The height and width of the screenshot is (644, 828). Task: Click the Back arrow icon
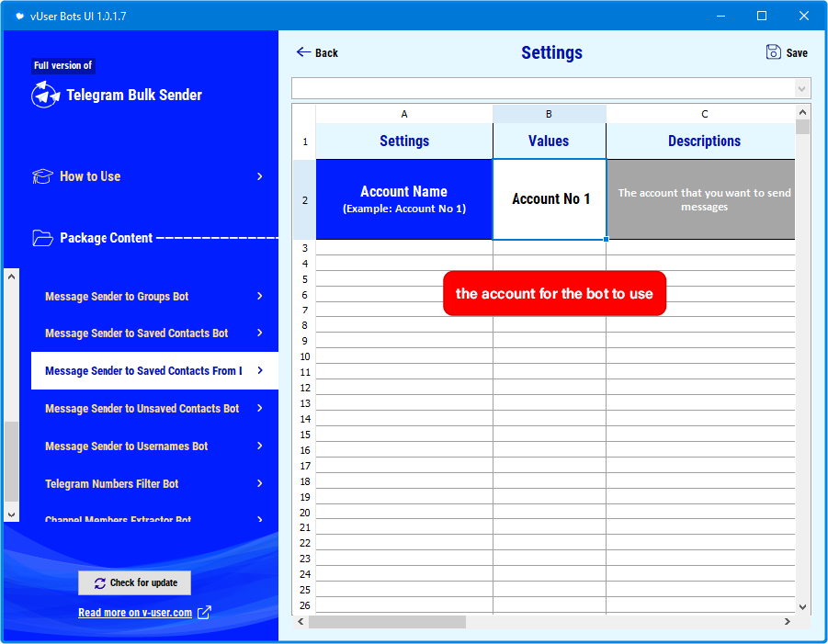pos(303,51)
